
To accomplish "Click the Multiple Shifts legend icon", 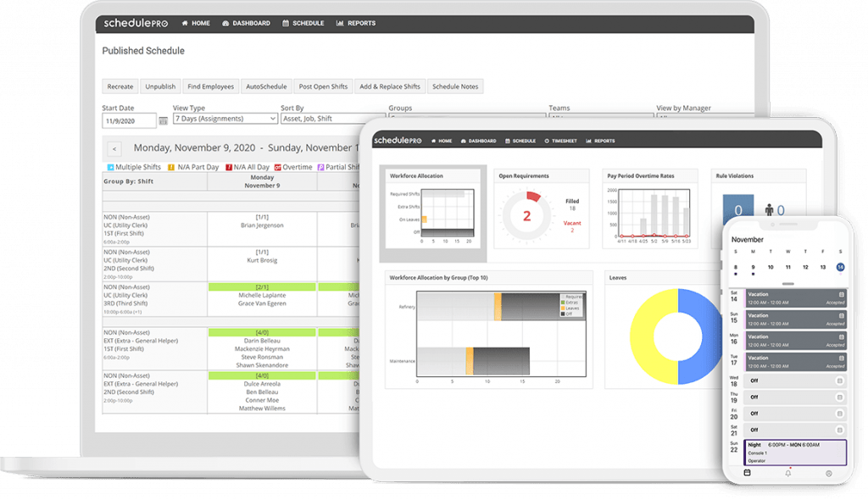I will click(110, 167).
